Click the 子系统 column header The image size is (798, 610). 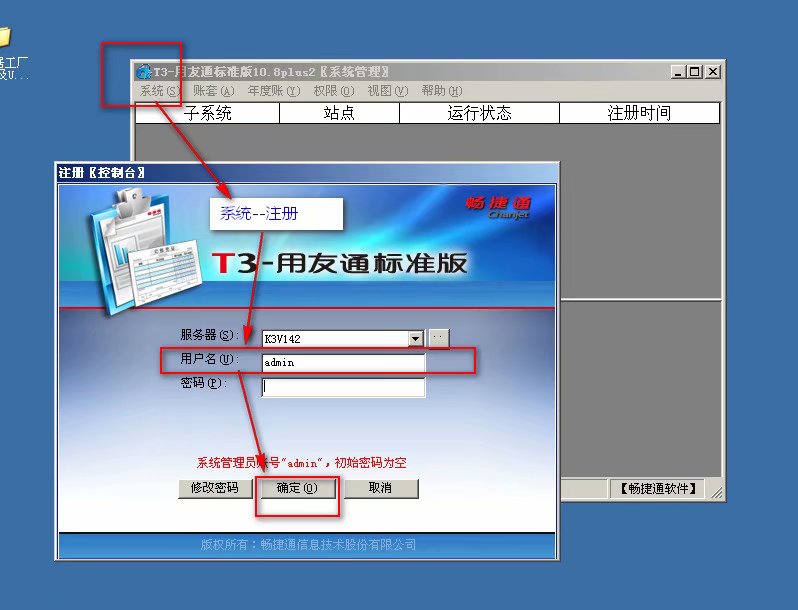tap(207, 114)
